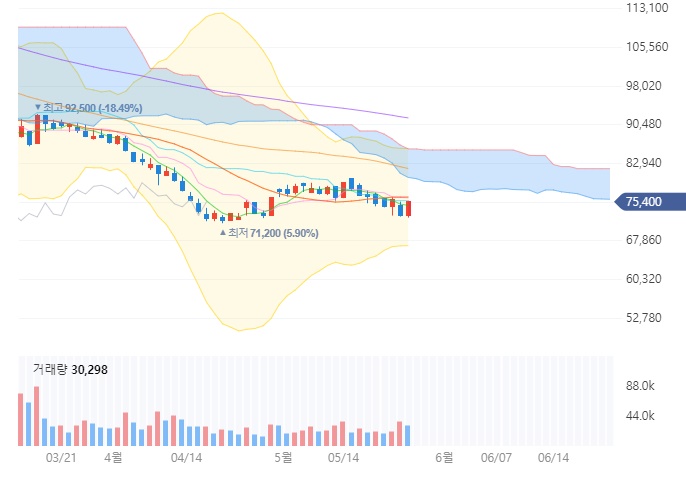Screen dimensions: 686x487
Task: Click the 05/14 date label
Action: tap(343, 458)
